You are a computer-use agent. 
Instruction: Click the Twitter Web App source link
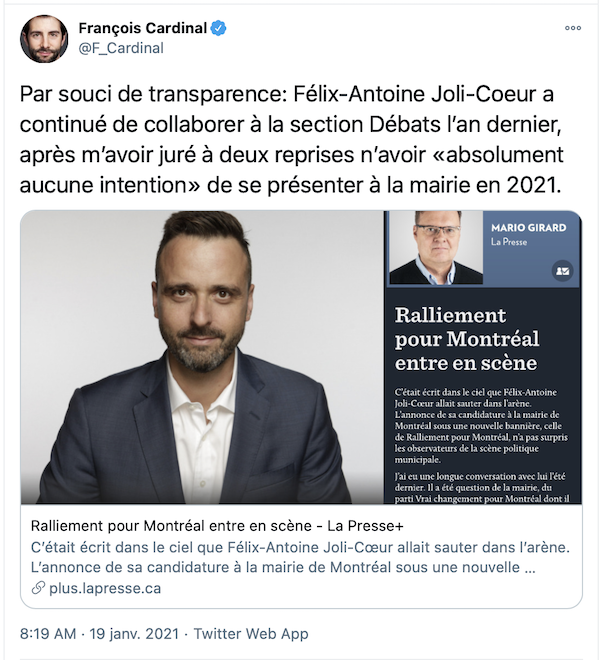click(x=251, y=633)
